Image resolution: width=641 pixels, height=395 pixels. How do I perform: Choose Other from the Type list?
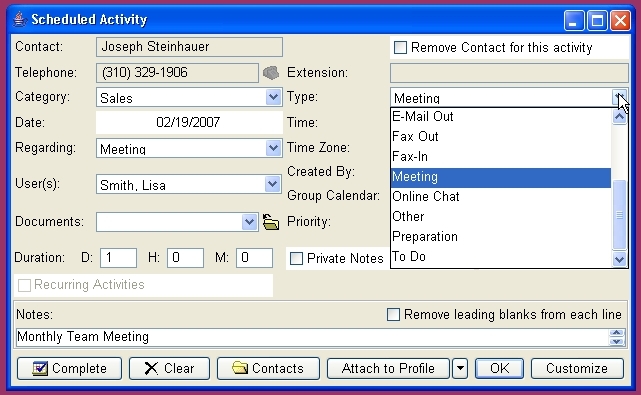(x=501, y=217)
